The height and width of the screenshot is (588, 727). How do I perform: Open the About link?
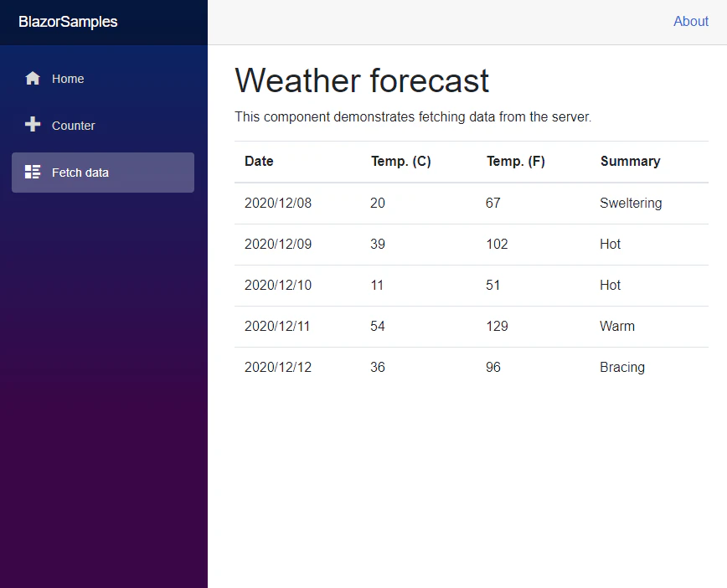pyautogui.click(x=691, y=21)
